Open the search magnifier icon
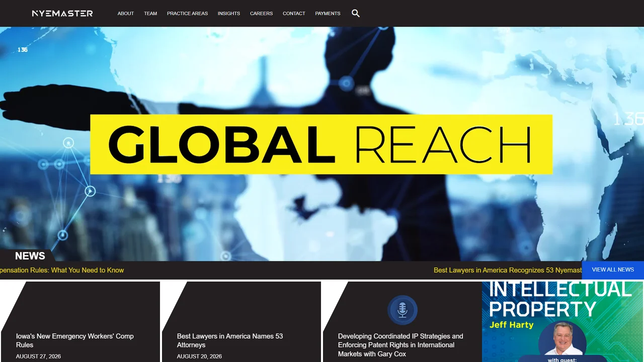This screenshot has width=644, height=362. pos(356,13)
